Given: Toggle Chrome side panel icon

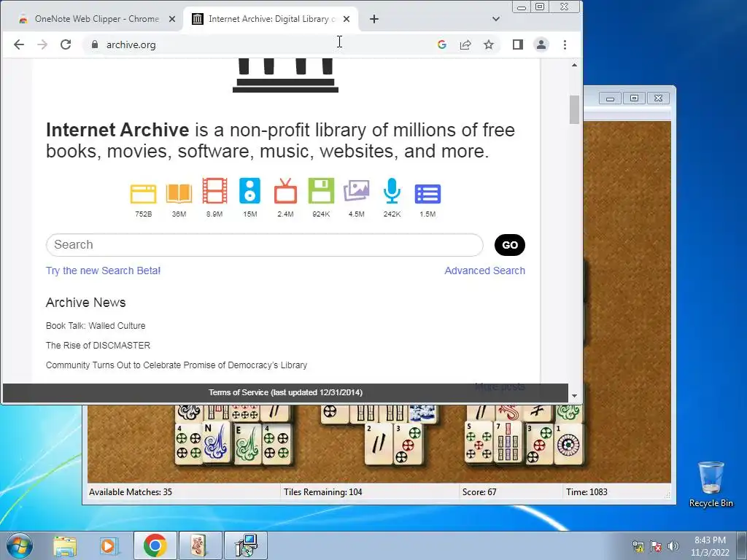Looking at the screenshot, I should tap(518, 44).
